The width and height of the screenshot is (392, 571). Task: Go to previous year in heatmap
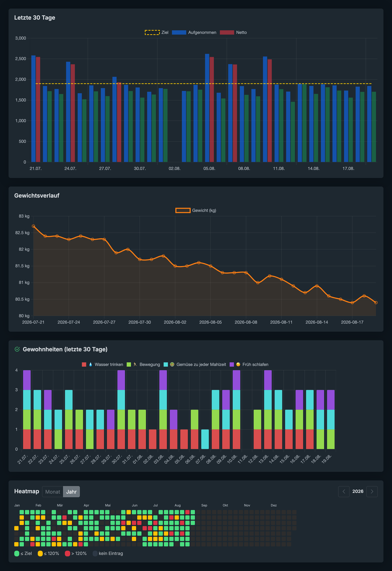coord(344,491)
